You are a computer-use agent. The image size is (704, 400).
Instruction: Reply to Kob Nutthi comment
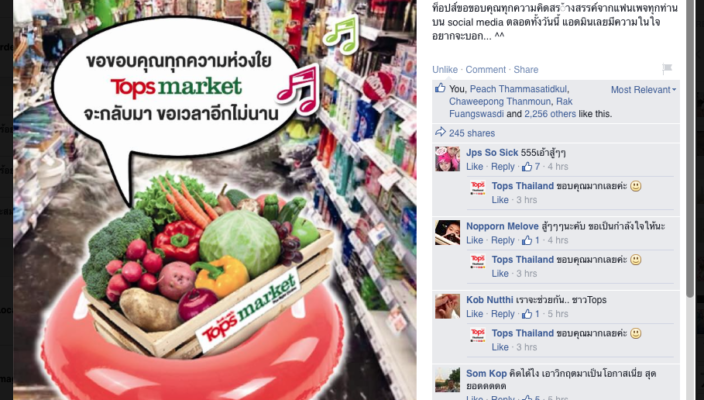[502, 314]
